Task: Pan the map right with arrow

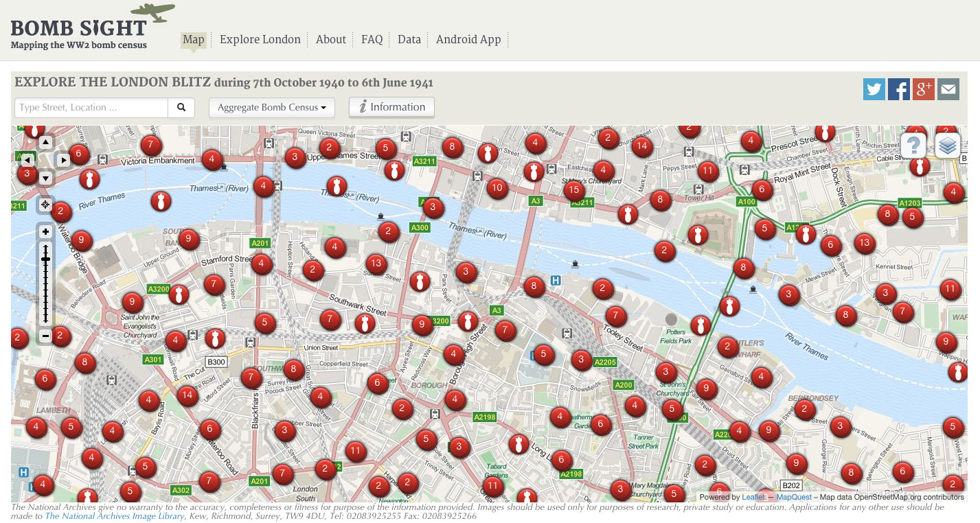Action: point(62,160)
